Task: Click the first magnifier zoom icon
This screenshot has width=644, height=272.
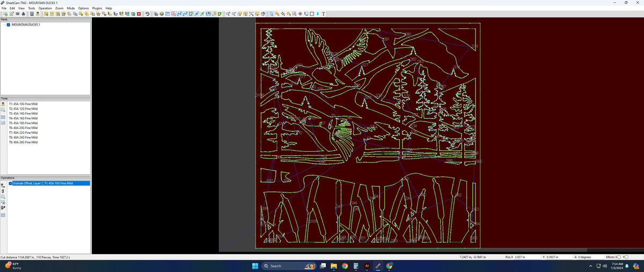Action: point(229,14)
